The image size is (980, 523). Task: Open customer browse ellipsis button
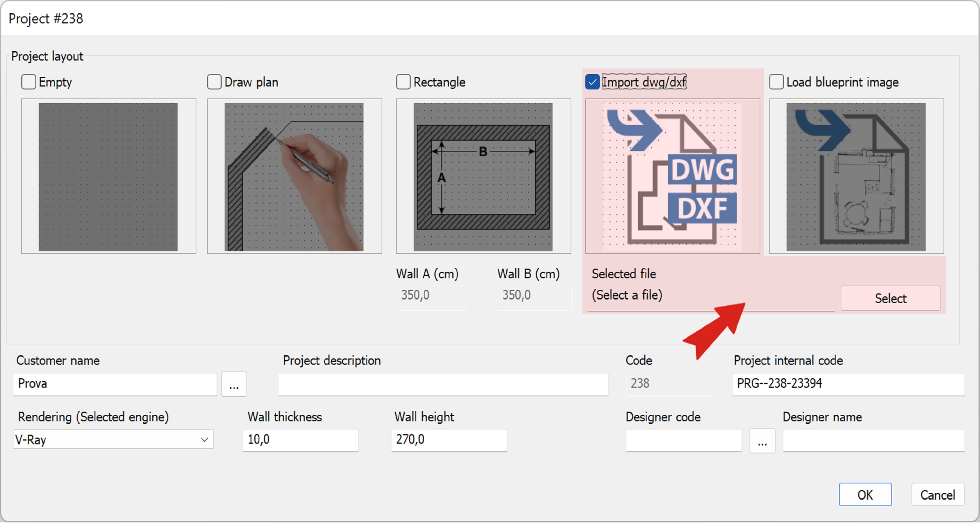tap(234, 385)
